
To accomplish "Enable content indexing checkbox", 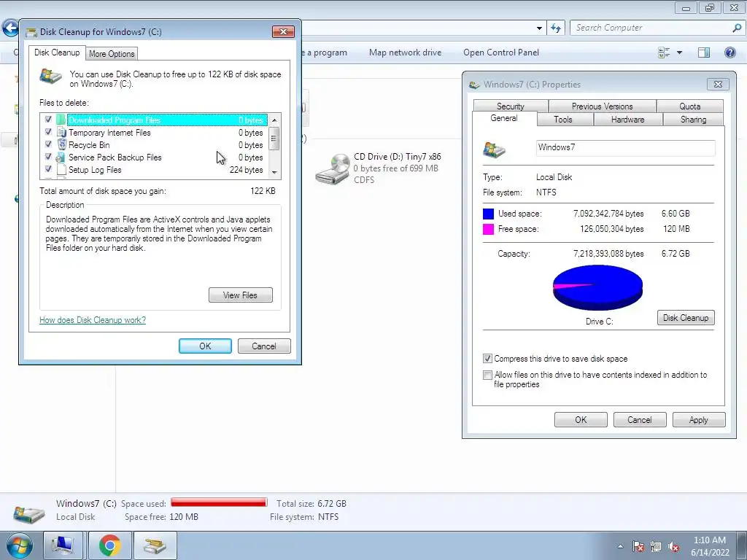I will (x=487, y=376).
